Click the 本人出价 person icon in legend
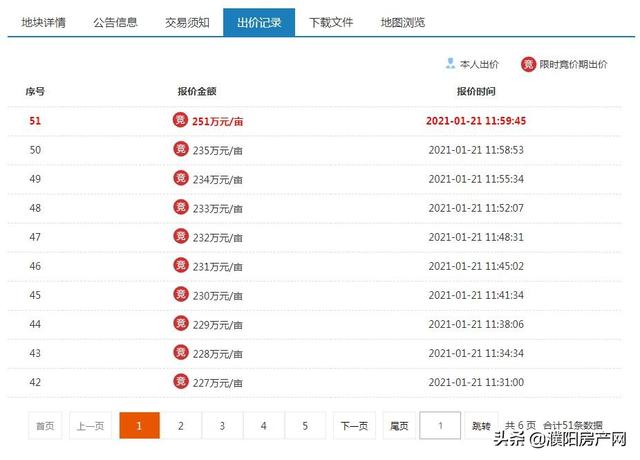Screen dimensions: 640x460 (450, 64)
